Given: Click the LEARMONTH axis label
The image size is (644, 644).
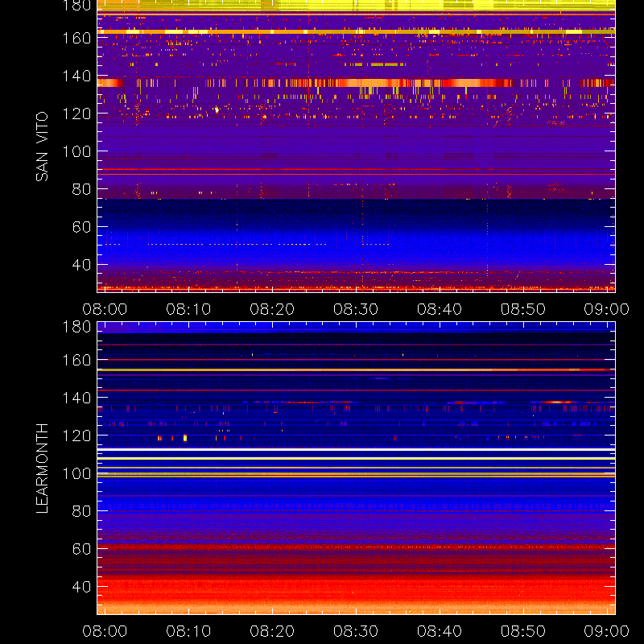Looking at the screenshot, I should click(42, 469).
